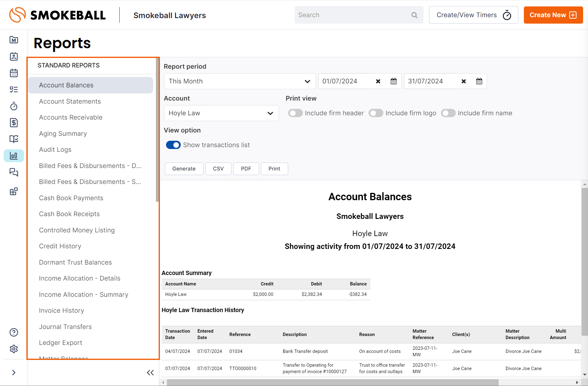Toggle Include firm logo switch

click(x=376, y=113)
